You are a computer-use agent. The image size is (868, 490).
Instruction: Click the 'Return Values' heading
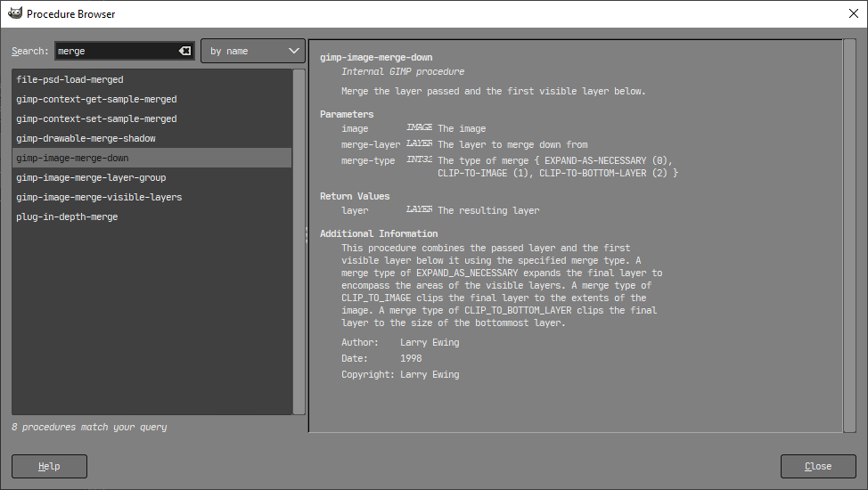point(355,196)
